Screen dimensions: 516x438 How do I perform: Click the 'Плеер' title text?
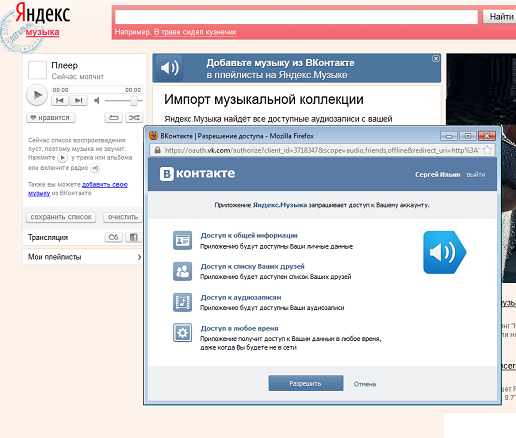(x=64, y=65)
